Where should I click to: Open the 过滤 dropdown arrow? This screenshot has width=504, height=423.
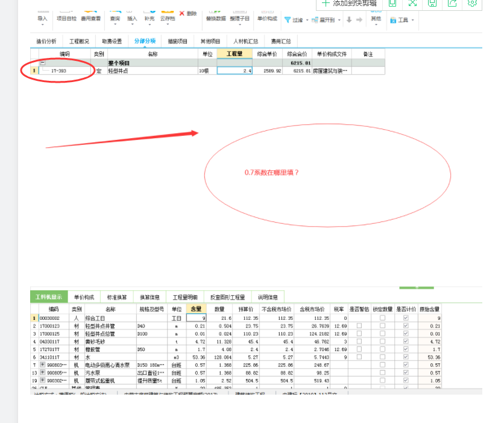307,20
